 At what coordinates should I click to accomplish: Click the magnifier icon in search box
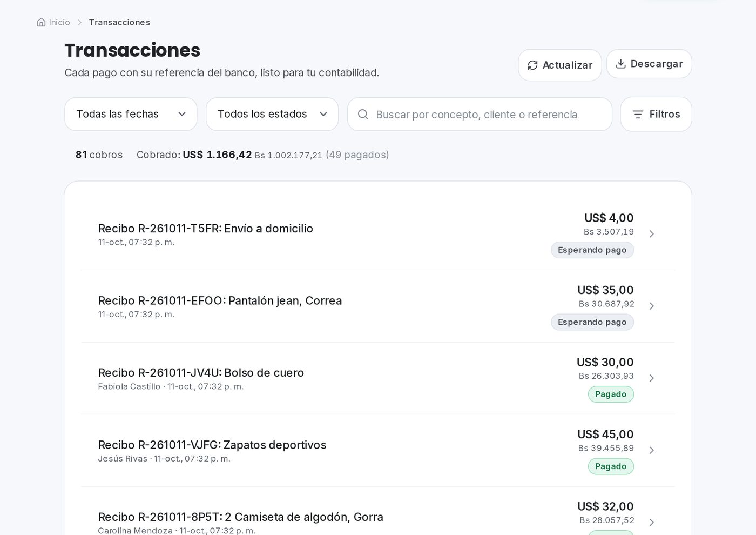coord(363,114)
